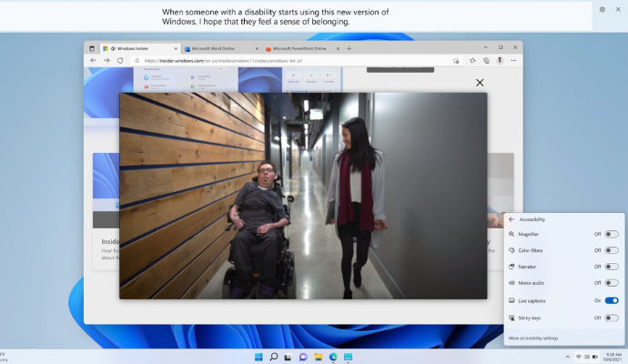628x364 pixels.
Task: Turn on the Sticky keys toggle
Action: [x=612, y=318]
